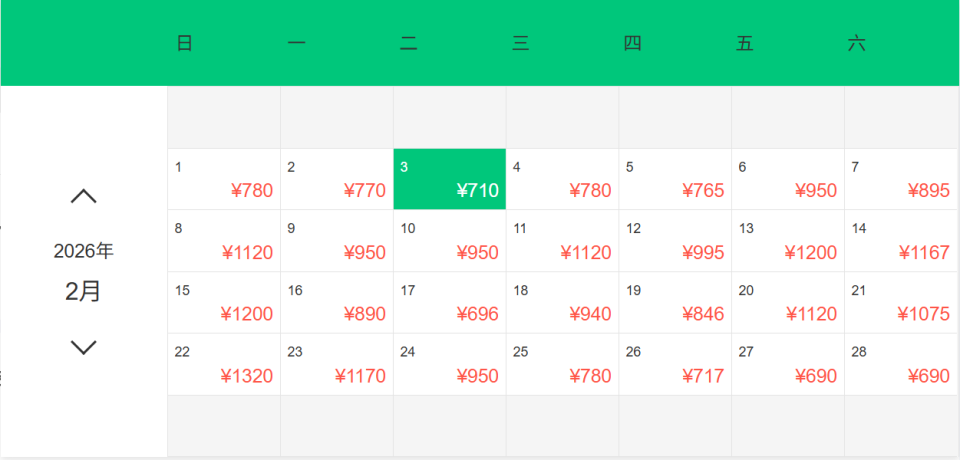Select February 23 priced ¥1170

[337, 365]
